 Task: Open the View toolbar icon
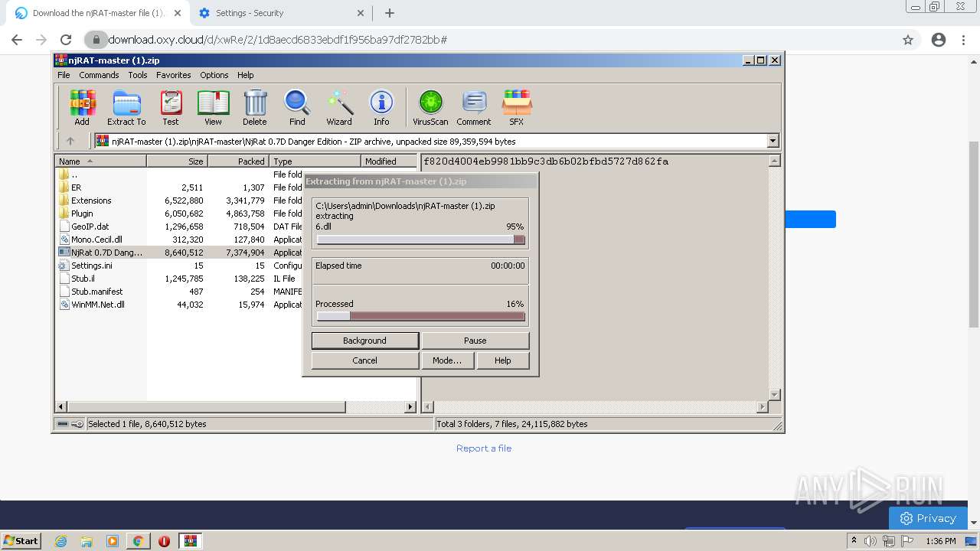(x=213, y=107)
